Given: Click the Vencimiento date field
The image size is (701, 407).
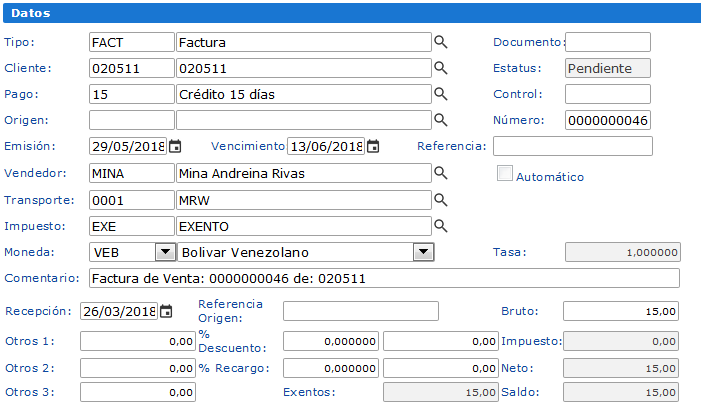Looking at the screenshot, I should click(x=326, y=146).
